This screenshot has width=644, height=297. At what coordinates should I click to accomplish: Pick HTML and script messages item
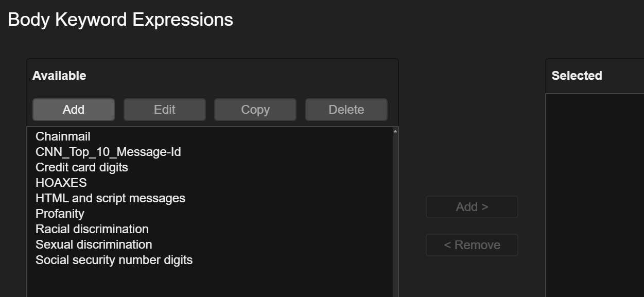[110, 198]
